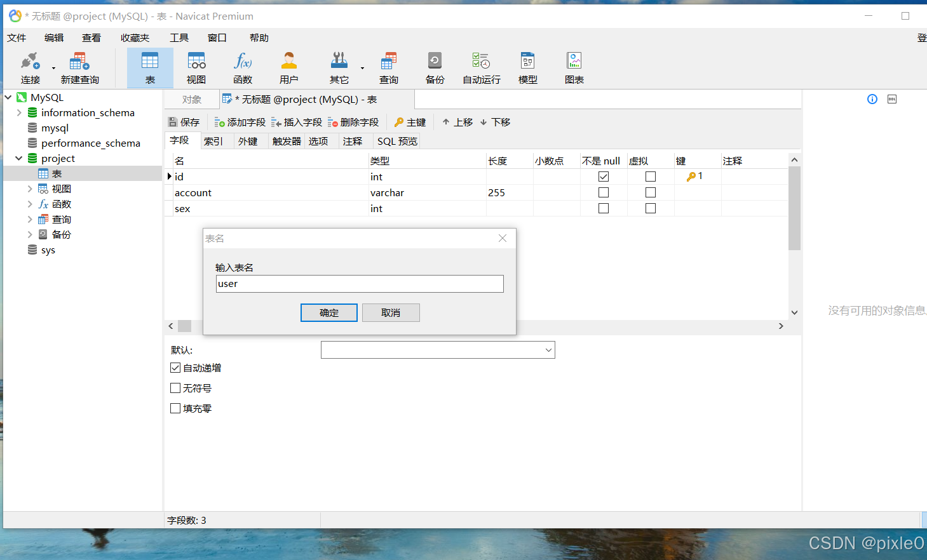Open the Favorites (收藏夹) menu
Screen dimensions: 927x560
coord(135,38)
